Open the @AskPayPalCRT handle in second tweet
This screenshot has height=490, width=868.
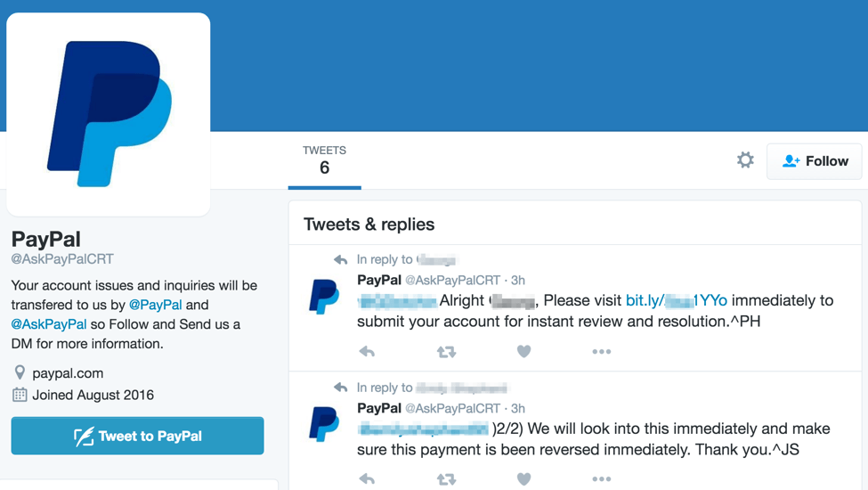[452, 409]
